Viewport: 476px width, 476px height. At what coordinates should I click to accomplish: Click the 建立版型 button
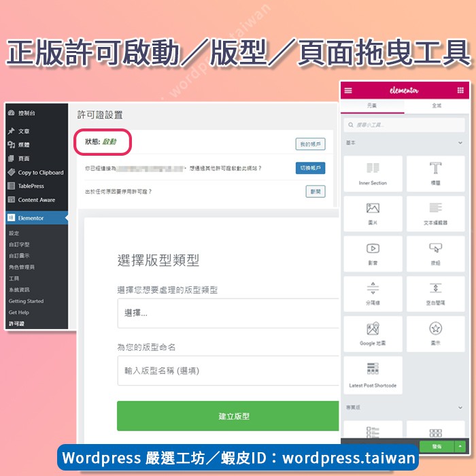(x=228, y=416)
